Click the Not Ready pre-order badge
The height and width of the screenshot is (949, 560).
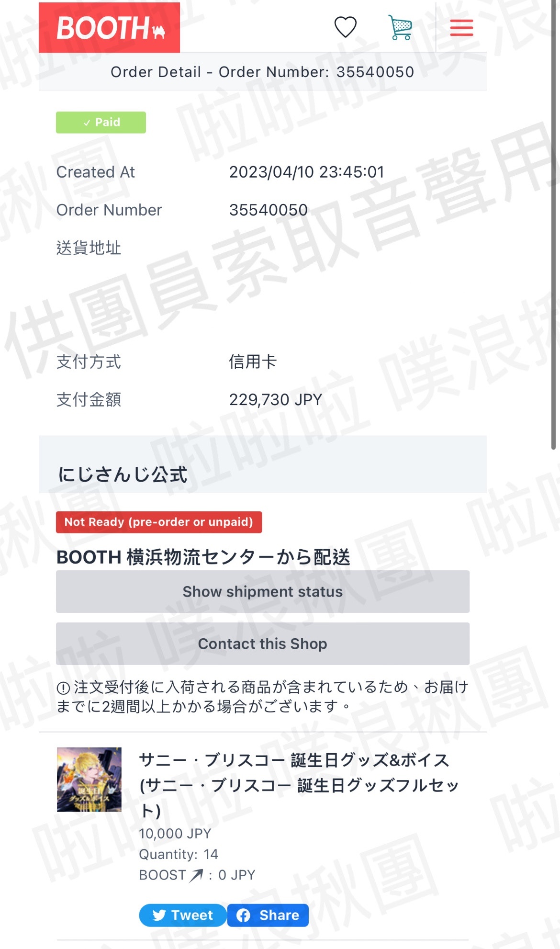[159, 522]
